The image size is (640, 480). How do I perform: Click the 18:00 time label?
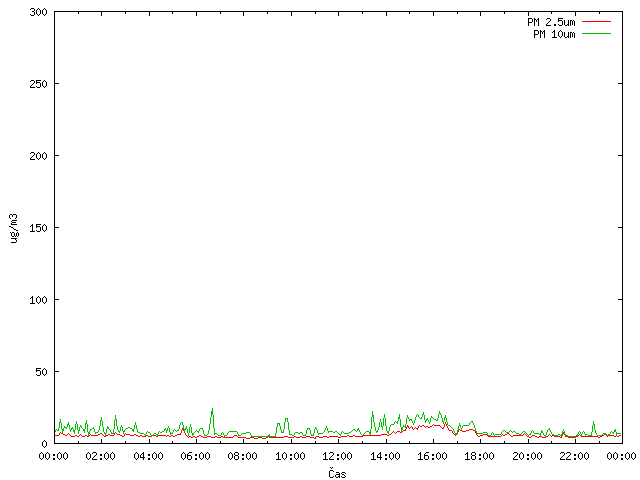480,456
